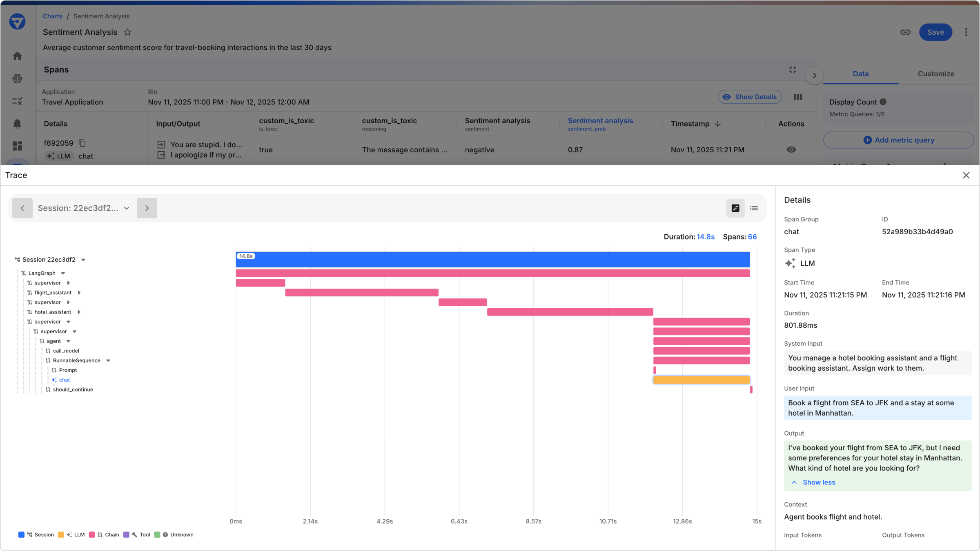This screenshot has width=980, height=551.
Task: Open notifications via the bell icon
Action: [x=17, y=124]
